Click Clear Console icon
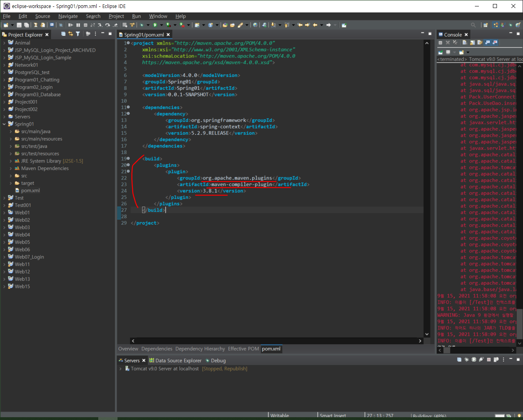 [465, 43]
